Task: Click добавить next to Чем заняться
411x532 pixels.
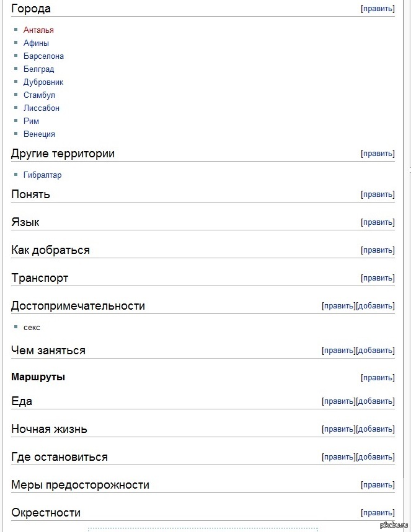Action: (x=376, y=351)
